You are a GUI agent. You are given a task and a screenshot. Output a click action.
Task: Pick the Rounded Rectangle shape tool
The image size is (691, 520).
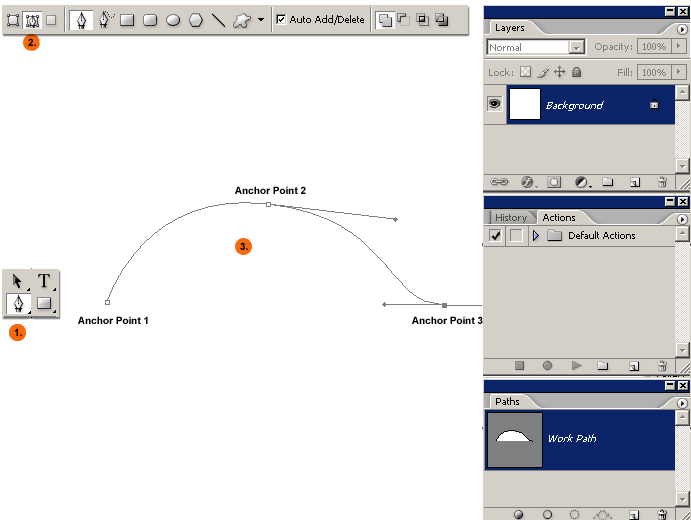coord(150,20)
